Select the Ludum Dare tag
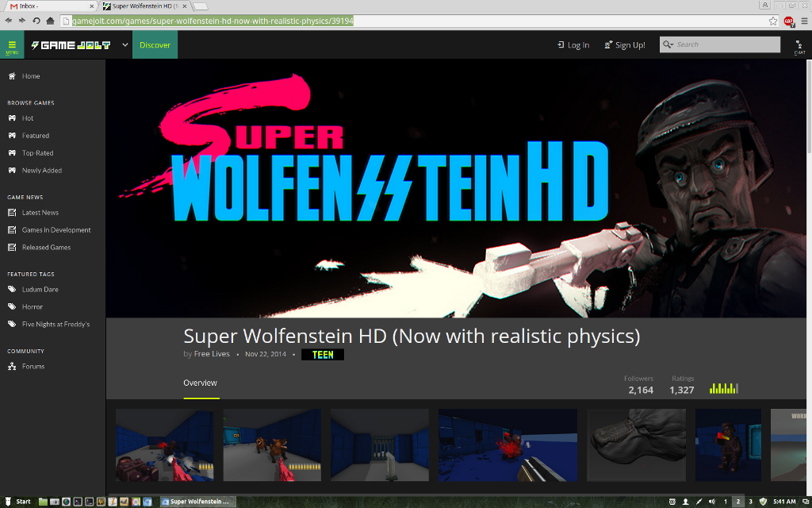 40,290
